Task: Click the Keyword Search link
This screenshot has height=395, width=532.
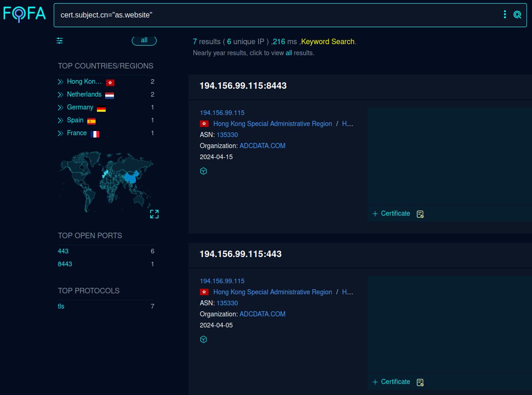Action: point(328,42)
